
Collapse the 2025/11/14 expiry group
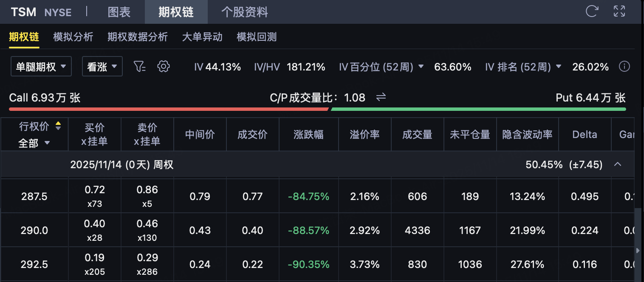[x=618, y=164]
